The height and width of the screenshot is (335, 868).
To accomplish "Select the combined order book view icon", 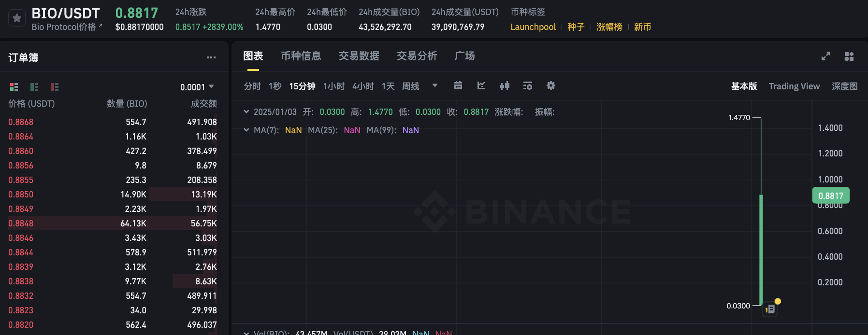I will (14, 87).
